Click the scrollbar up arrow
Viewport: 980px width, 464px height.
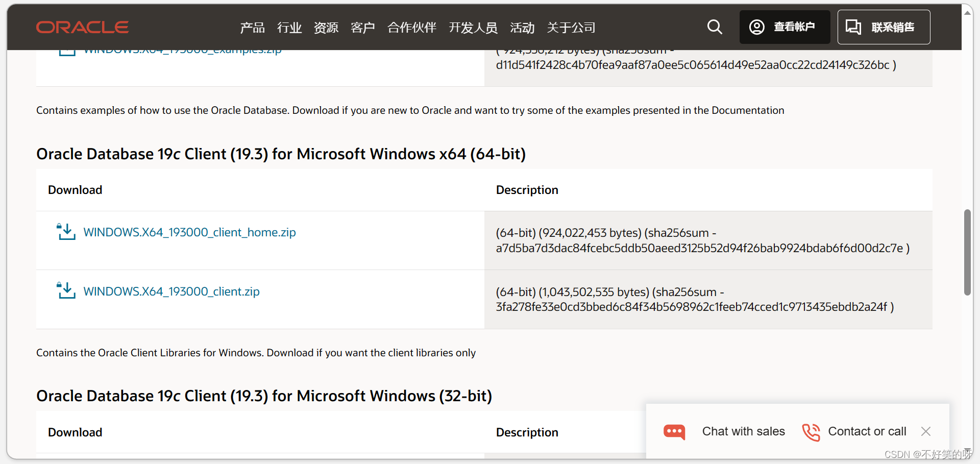(967, 13)
